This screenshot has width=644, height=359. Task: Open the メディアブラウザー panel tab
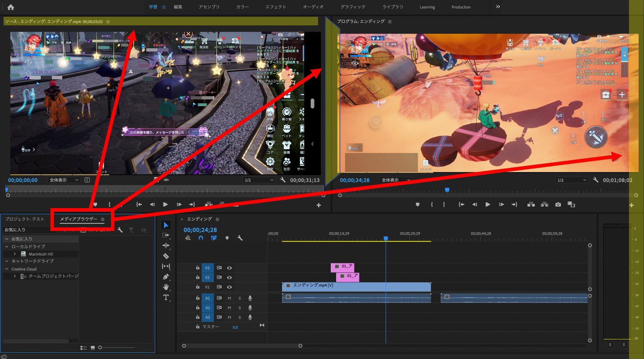[78, 219]
